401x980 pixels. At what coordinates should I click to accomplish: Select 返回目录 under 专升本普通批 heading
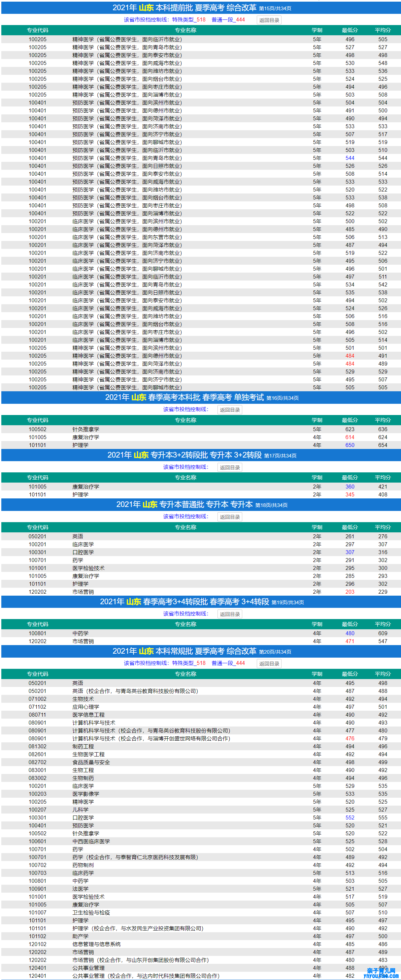click(x=230, y=517)
